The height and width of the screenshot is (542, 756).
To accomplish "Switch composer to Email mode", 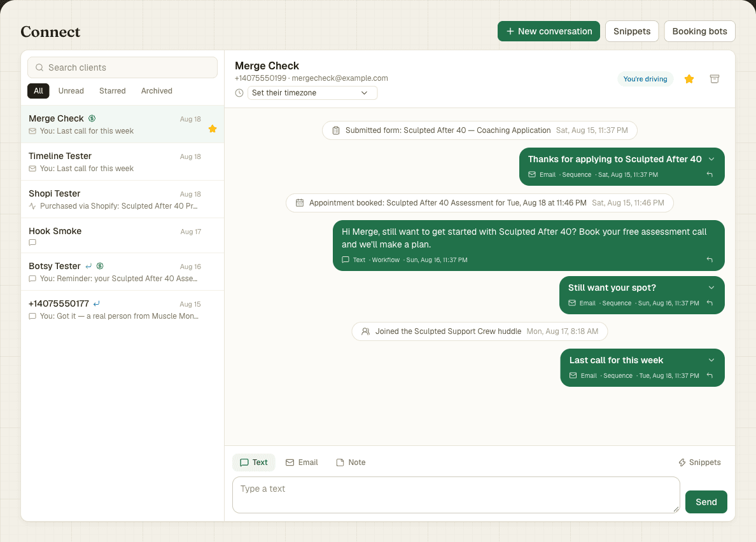I will pyautogui.click(x=302, y=462).
